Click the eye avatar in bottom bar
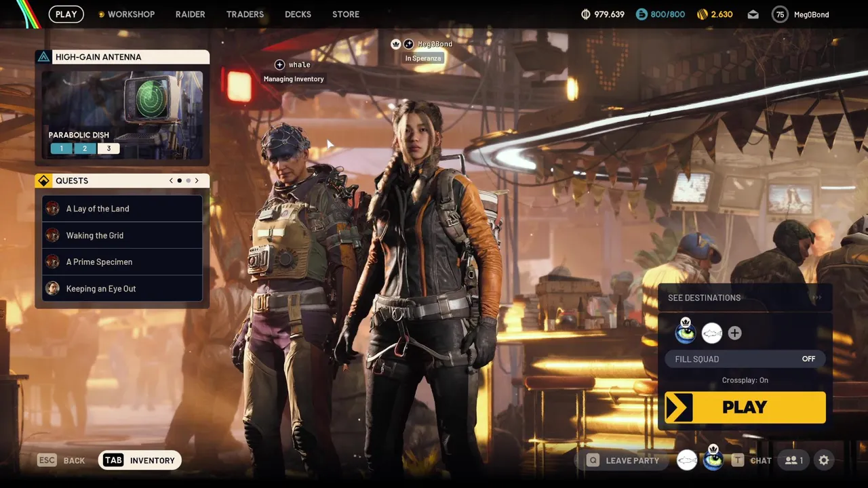 pos(713,459)
